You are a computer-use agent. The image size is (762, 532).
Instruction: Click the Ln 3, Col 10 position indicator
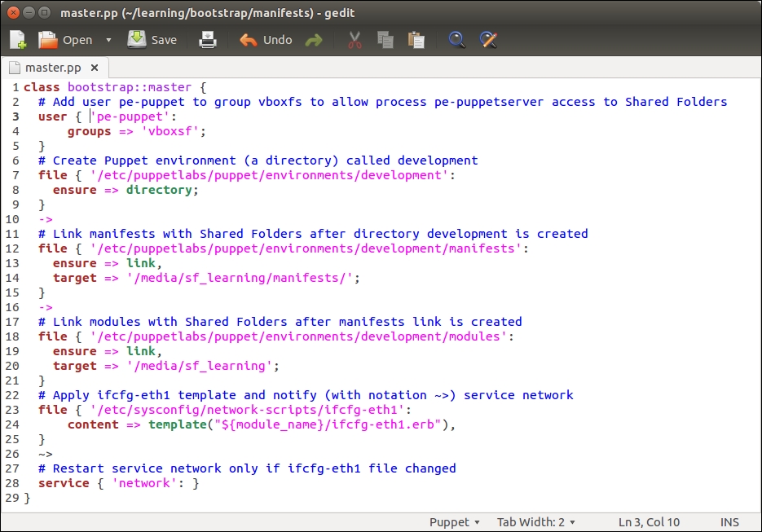649,522
